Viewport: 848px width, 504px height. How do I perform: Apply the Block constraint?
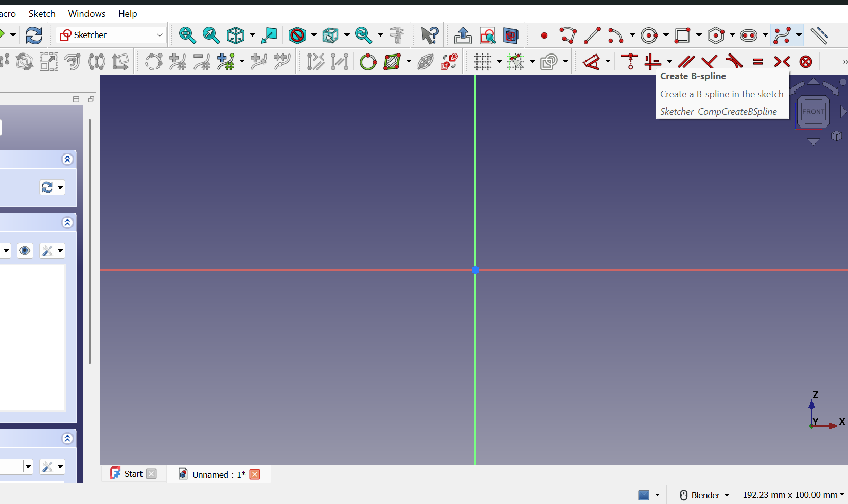806,62
